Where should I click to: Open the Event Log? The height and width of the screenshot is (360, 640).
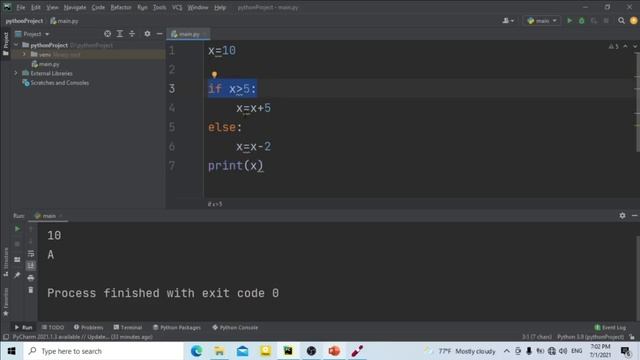(610, 327)
